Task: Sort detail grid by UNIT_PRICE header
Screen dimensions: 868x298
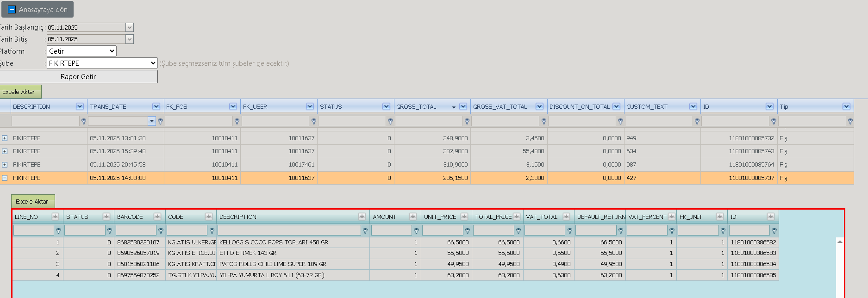Action: coord(440,217)
